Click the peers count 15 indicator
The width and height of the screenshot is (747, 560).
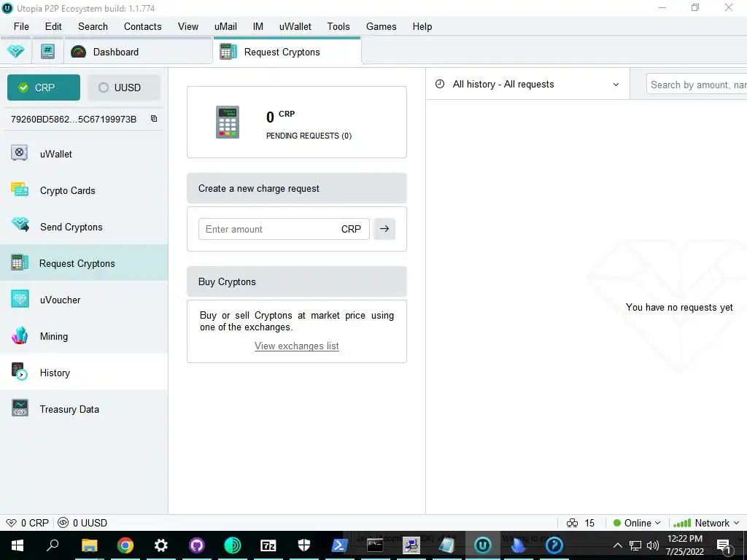[x=581, y=523]
